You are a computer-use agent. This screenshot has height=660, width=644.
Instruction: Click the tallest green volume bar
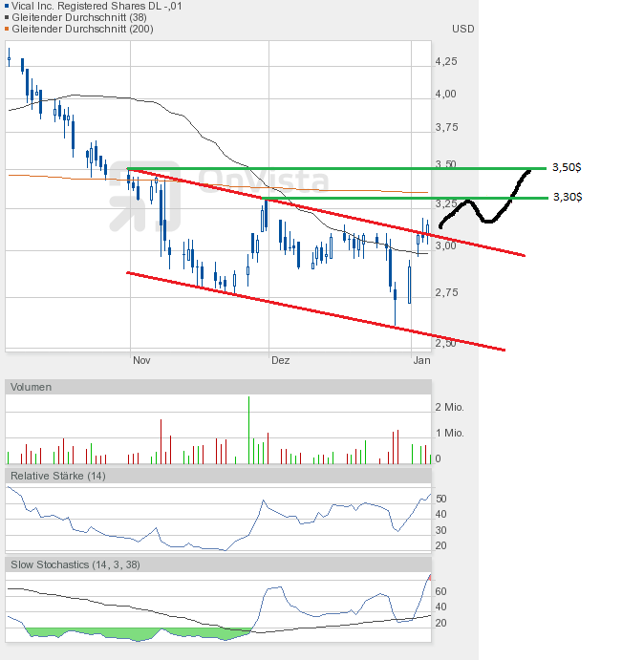pyautogui.click(x=249, y=430)
